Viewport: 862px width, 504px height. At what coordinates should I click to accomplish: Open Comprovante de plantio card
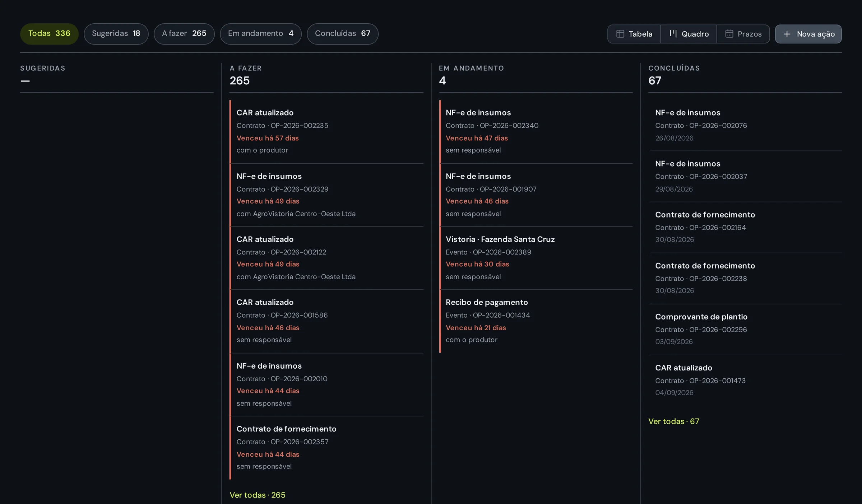tap(745, 329)
